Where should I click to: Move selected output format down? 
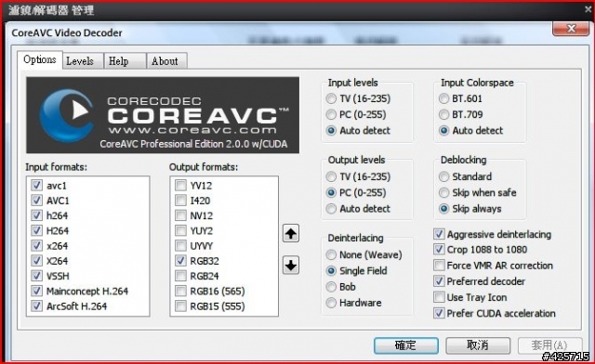tap(291, 265)
